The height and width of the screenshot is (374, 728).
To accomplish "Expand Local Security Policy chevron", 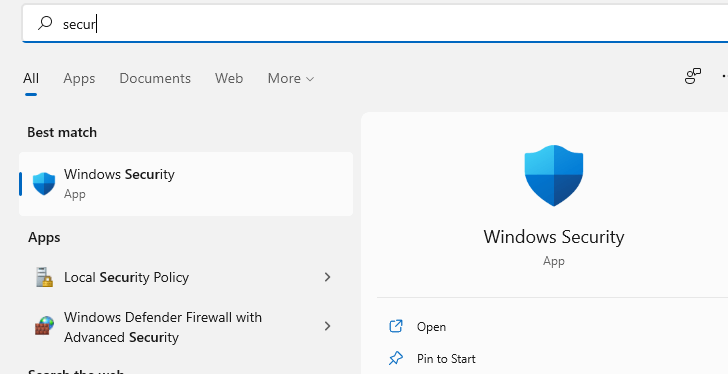I will (x=327, y=277).
